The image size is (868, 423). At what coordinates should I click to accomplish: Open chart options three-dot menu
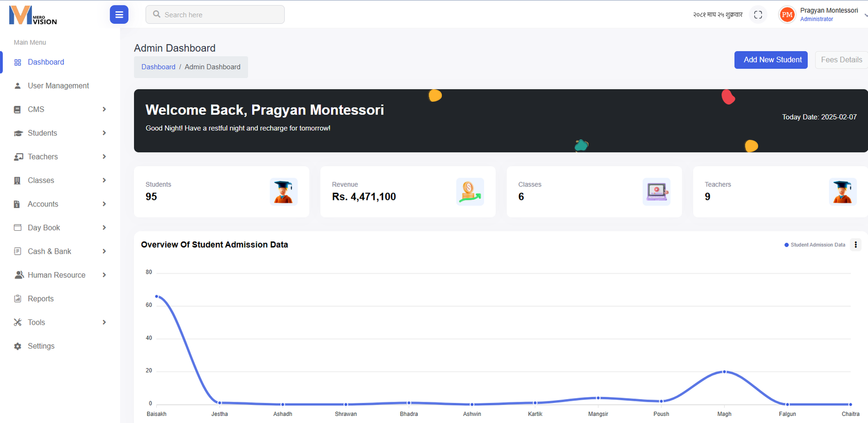[x=856, y=245]
